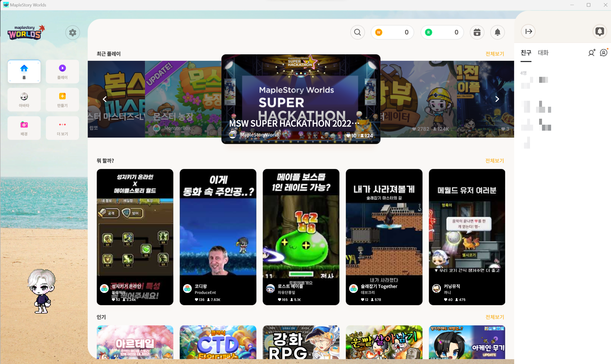This screenshot has width=611, height=364.
Task: Open the R coin balance field
Action: tap(442, 32)
